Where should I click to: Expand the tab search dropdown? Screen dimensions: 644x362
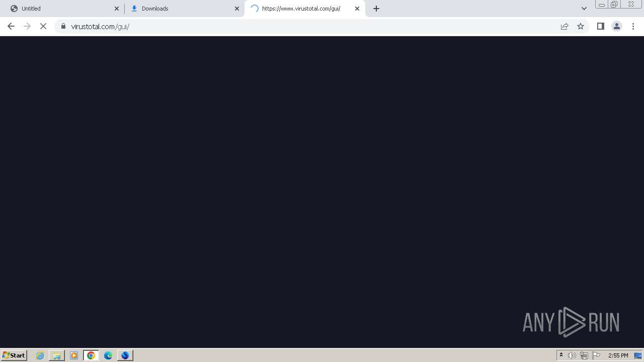584,9
